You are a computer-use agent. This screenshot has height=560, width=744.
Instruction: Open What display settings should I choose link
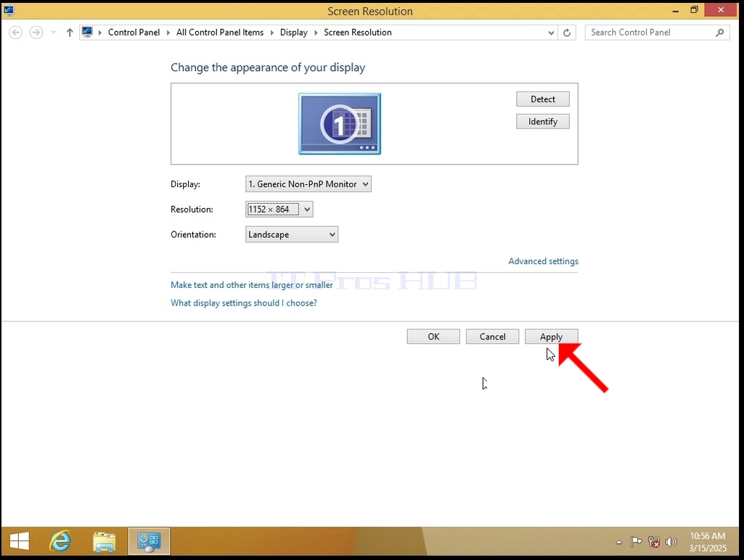point(244,303)
